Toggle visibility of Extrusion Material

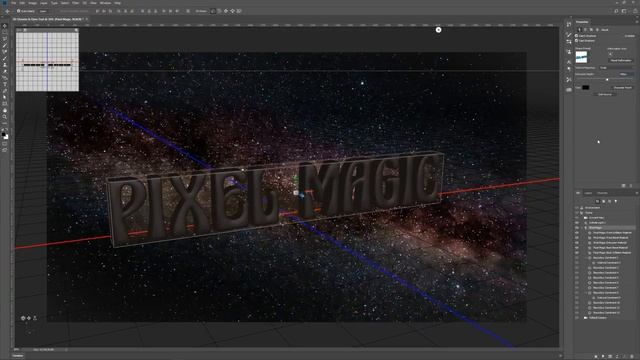pos(577,243)
